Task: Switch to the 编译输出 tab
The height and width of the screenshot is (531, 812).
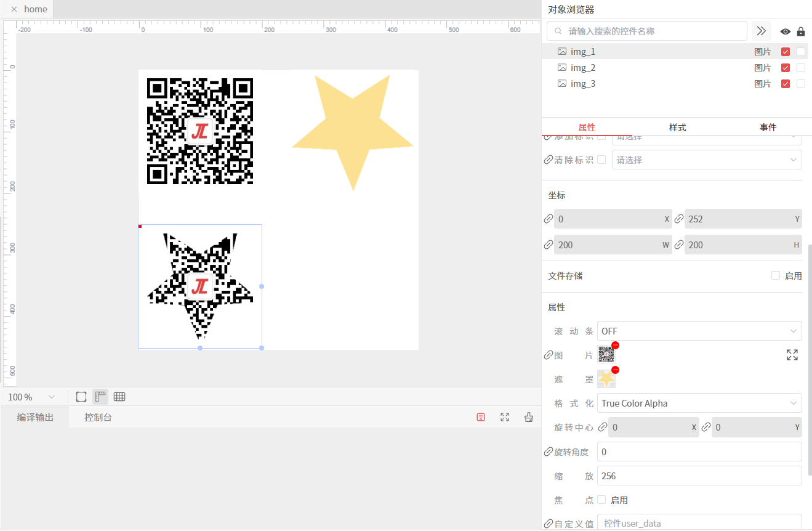Action: (x=35, y=418)
